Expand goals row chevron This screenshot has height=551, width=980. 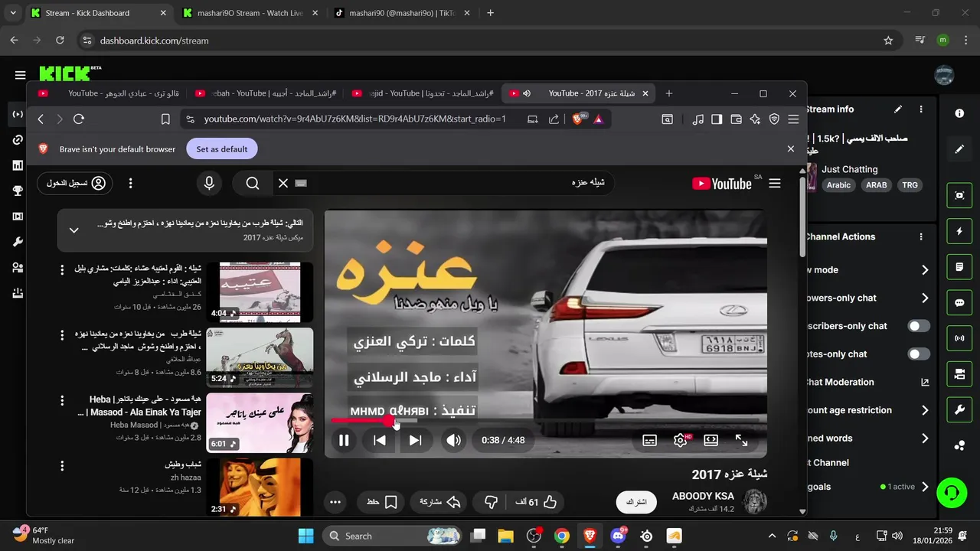925,487
